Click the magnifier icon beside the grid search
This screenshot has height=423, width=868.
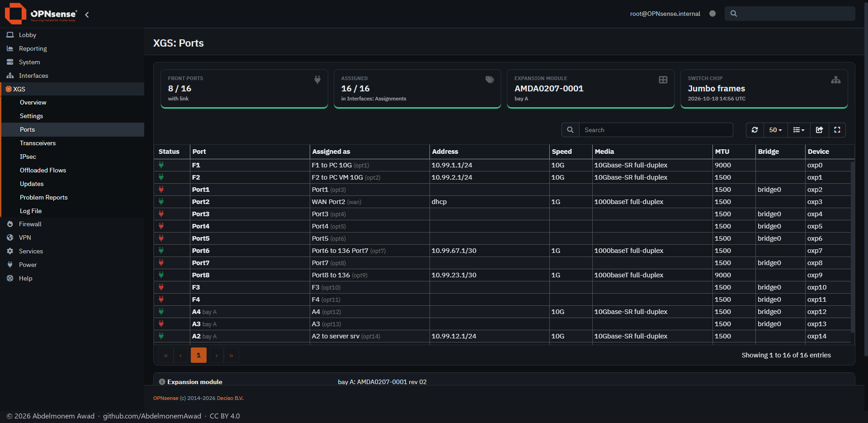click(x=571, y=130)
